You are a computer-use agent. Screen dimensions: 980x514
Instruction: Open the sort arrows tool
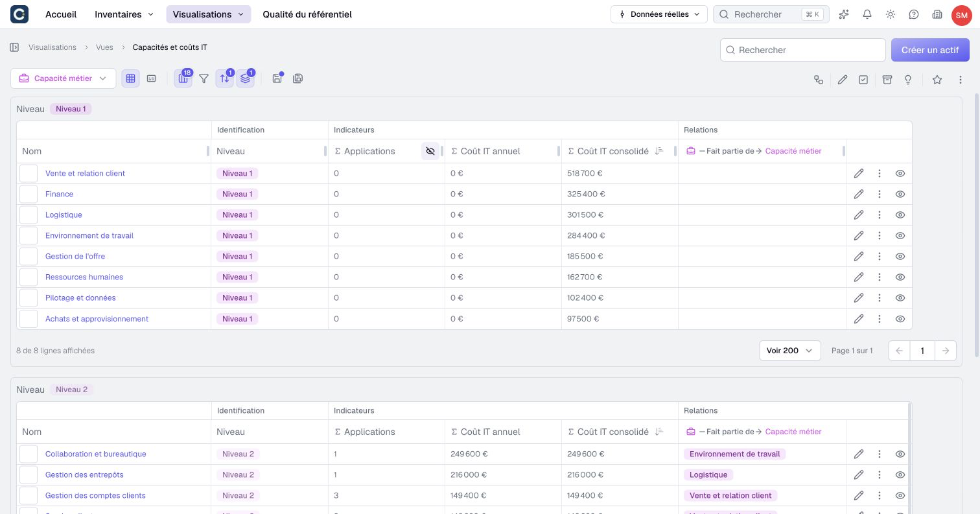(x=224, y=78)
